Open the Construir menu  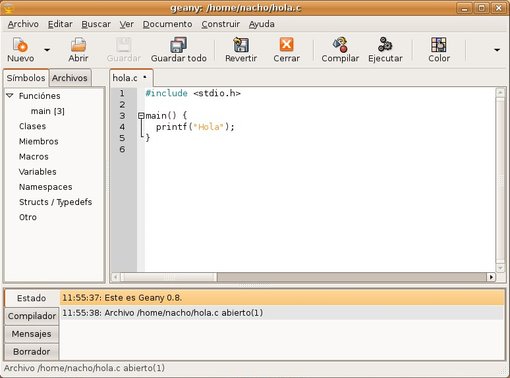(x=220, y=24)
